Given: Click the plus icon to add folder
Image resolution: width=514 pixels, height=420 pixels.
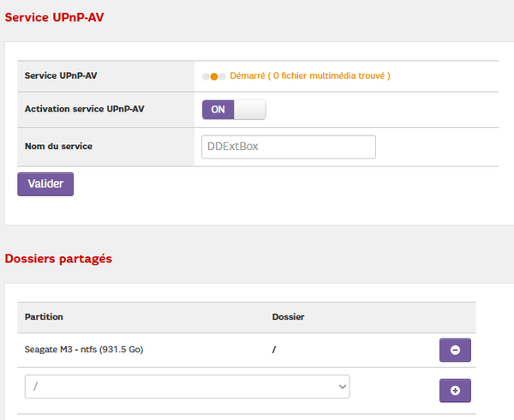Looking at the screenshot, I should [x=455, y=390].
